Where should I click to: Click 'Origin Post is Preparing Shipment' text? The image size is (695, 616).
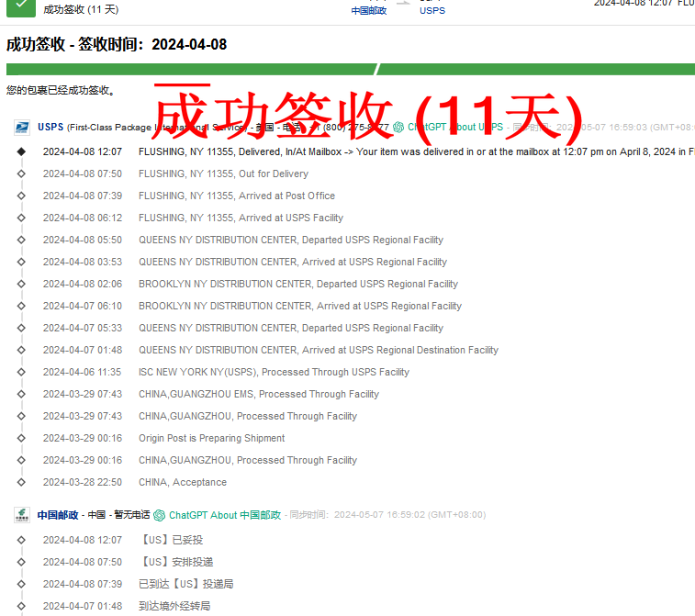pyautogui.click(x=212, y=438)
